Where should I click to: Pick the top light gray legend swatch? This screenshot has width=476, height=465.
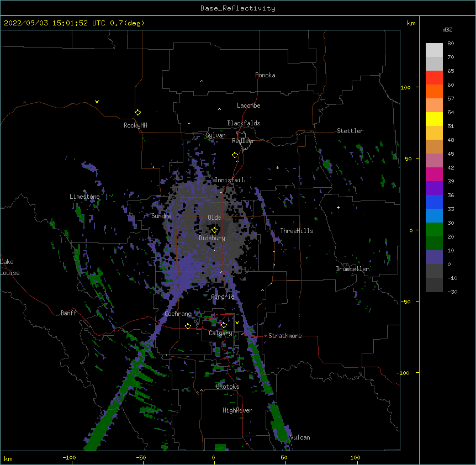tap(434, 50)
